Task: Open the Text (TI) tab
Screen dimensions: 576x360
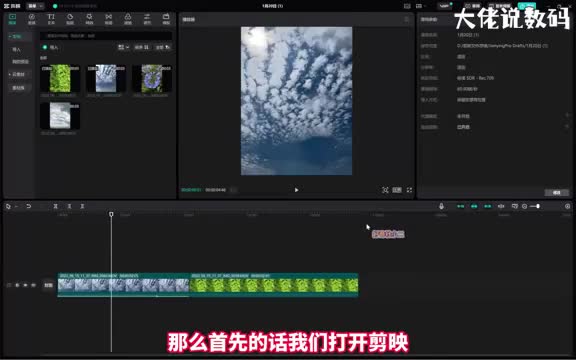Action: click(x=51, y=19)
